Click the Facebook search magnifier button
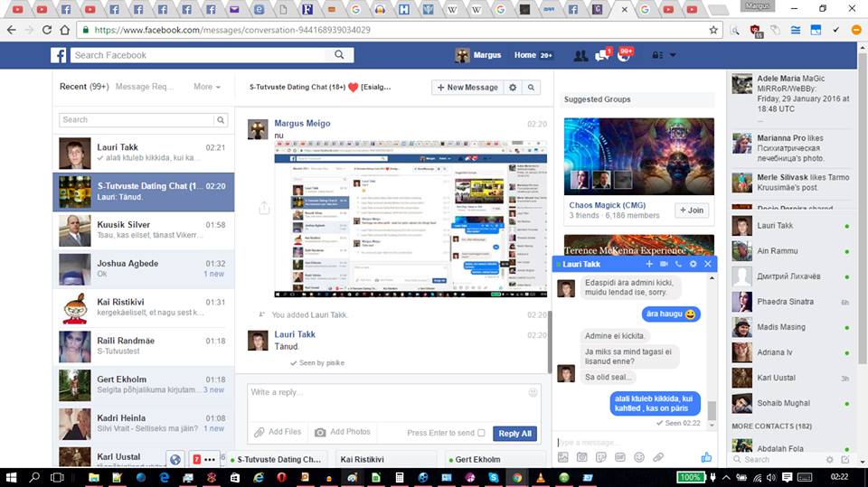The width and height of the screenshot is (868, 487). 339,55
